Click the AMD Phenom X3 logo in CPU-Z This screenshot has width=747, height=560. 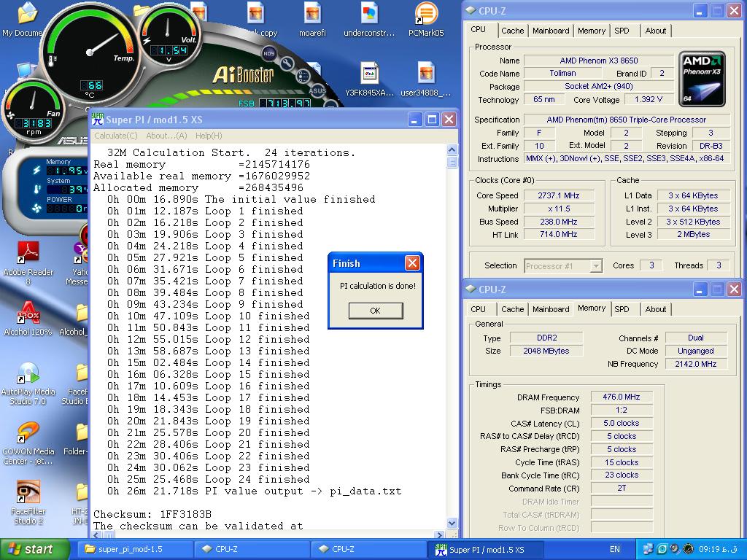tap(702, 79)
